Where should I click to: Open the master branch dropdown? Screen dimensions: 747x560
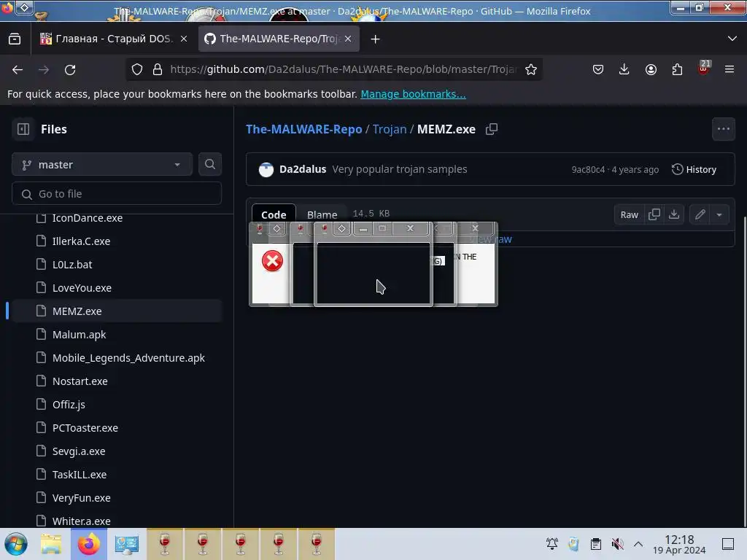(102, 164)
